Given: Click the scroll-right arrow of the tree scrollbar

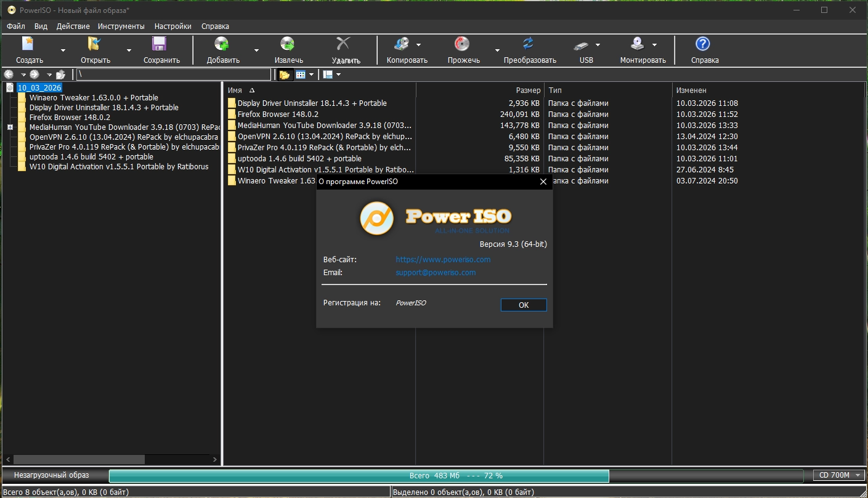Looking at the screenshot, I should coord(214,459).
